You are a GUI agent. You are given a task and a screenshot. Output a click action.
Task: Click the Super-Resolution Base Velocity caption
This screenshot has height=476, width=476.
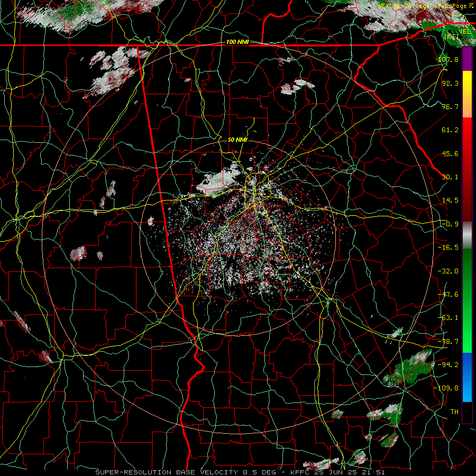(x=240, y=472)
